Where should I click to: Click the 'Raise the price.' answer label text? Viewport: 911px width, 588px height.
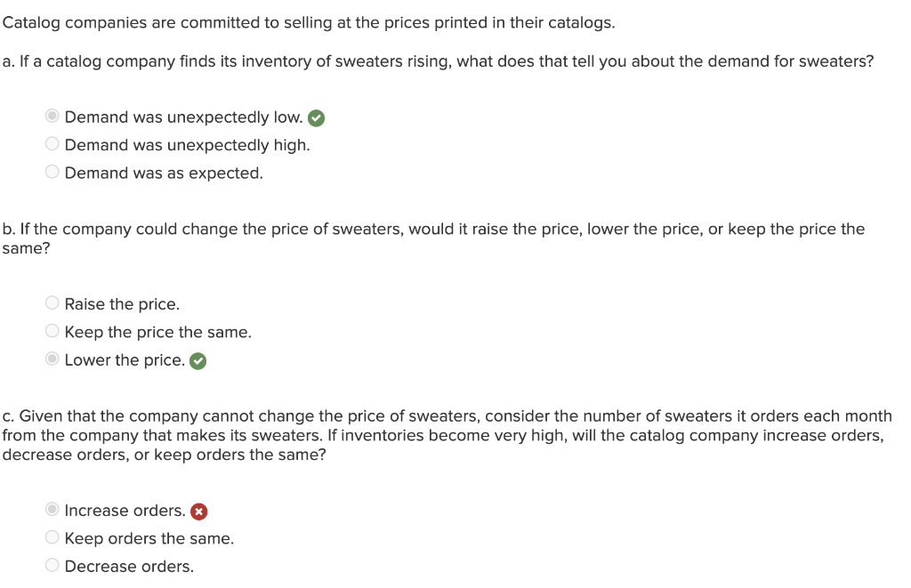(x=122, y=304)
